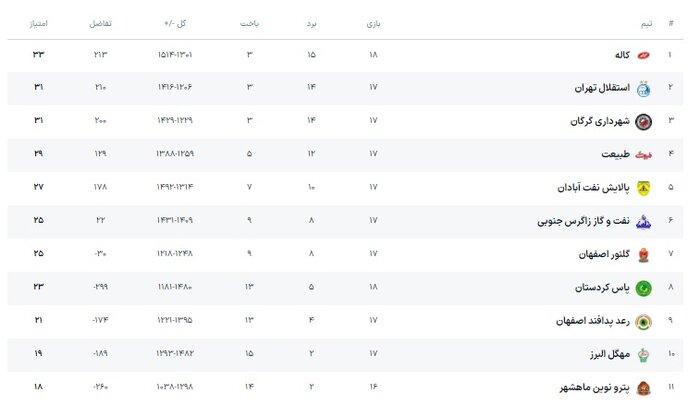
Task: Click the Petro Novin Mahshahr logo
Action: 642,387
